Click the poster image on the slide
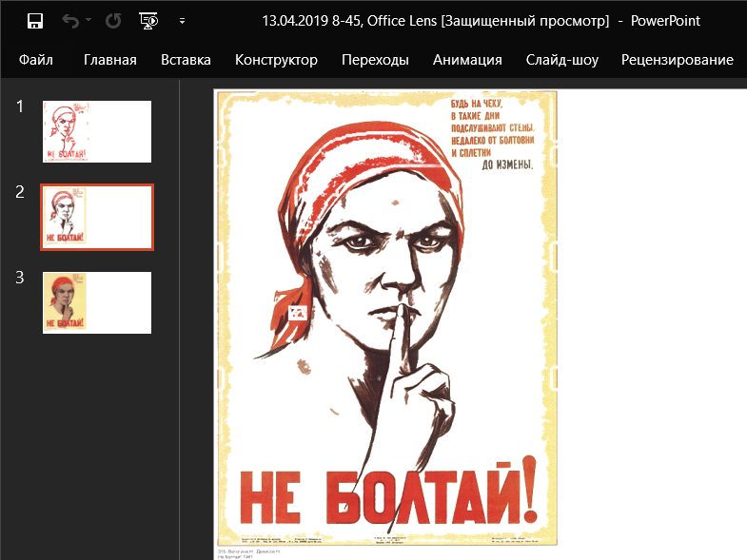 387,318
